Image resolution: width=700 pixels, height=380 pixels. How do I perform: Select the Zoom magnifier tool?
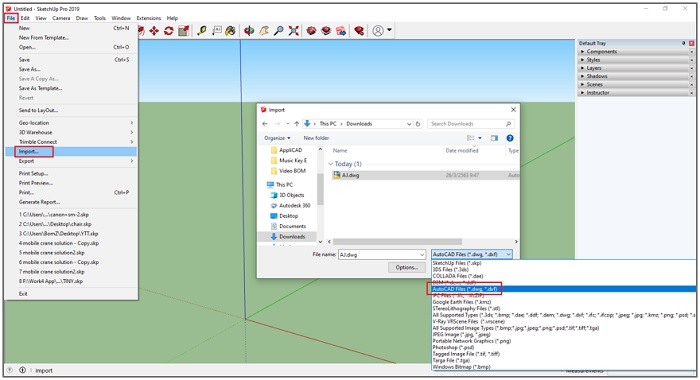click(279, 31)
